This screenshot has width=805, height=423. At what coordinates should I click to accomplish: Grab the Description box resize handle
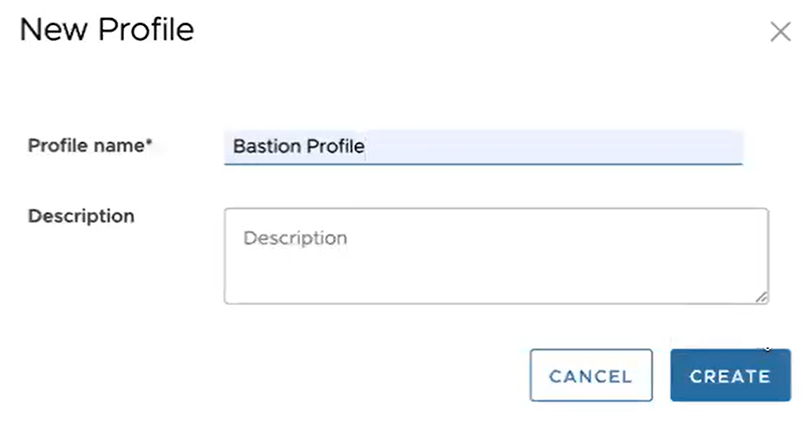[x=761, y=296]
